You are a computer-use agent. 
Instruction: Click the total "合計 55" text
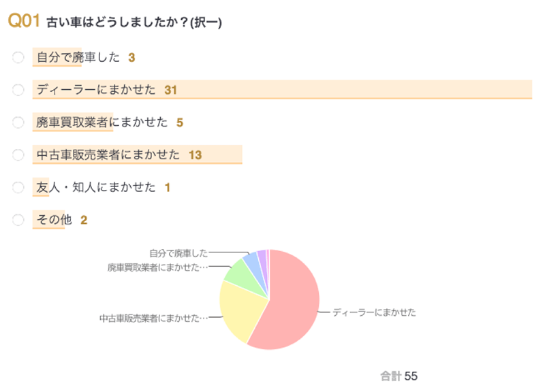click(x=399, y=375)
